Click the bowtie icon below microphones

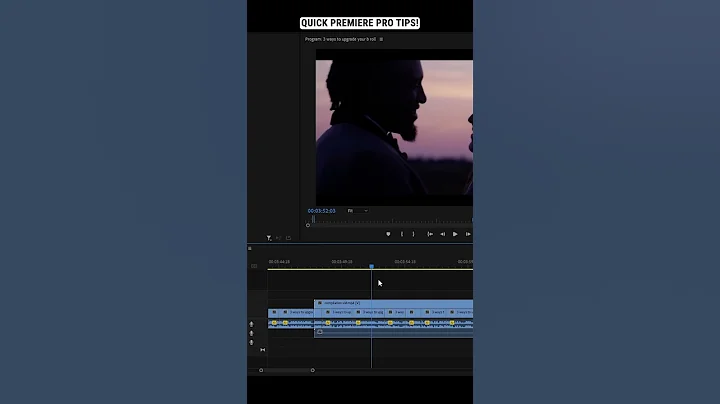click(x=263, y=350)
